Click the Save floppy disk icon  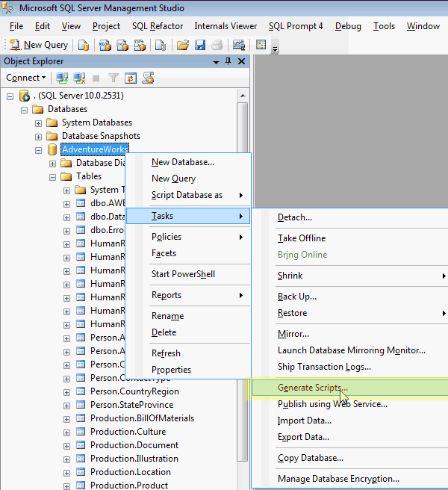tap(200, 45)
